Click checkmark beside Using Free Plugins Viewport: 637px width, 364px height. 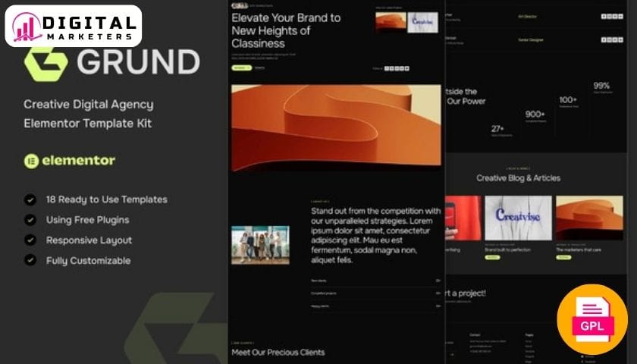point(30,220)
